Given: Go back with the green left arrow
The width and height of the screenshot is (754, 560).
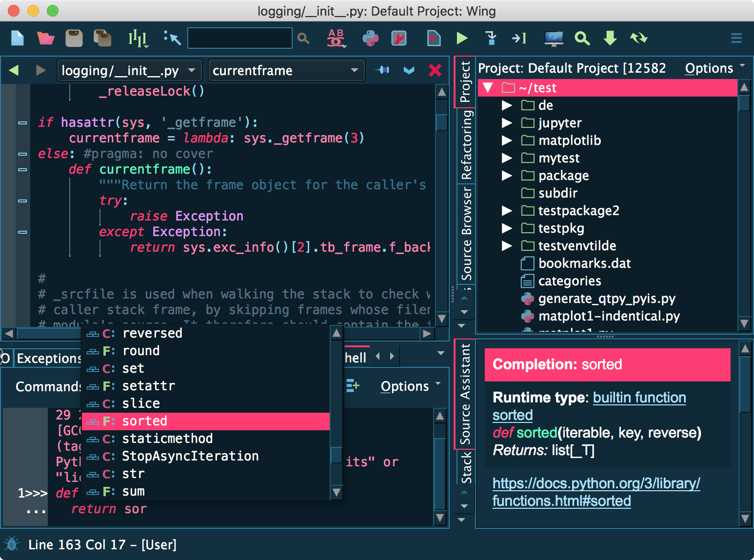Looking at the screenshot, I should (14, 71).
